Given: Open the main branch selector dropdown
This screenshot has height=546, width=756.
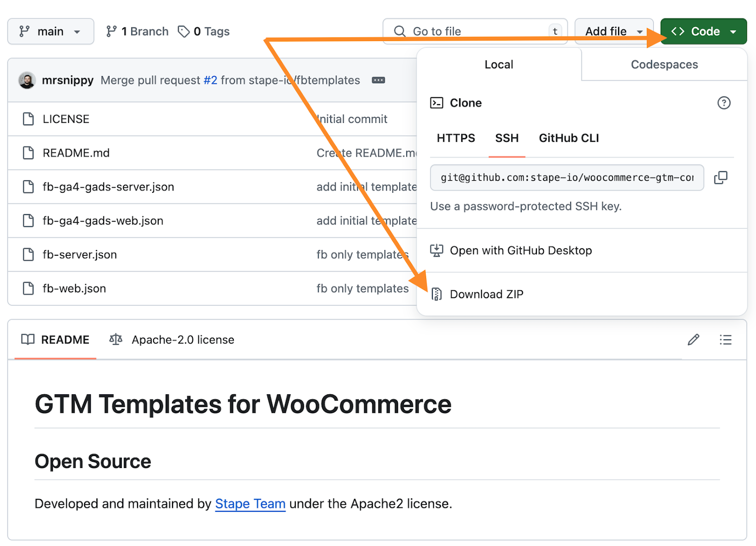Looking at the screenshot, I should [51, 31].
